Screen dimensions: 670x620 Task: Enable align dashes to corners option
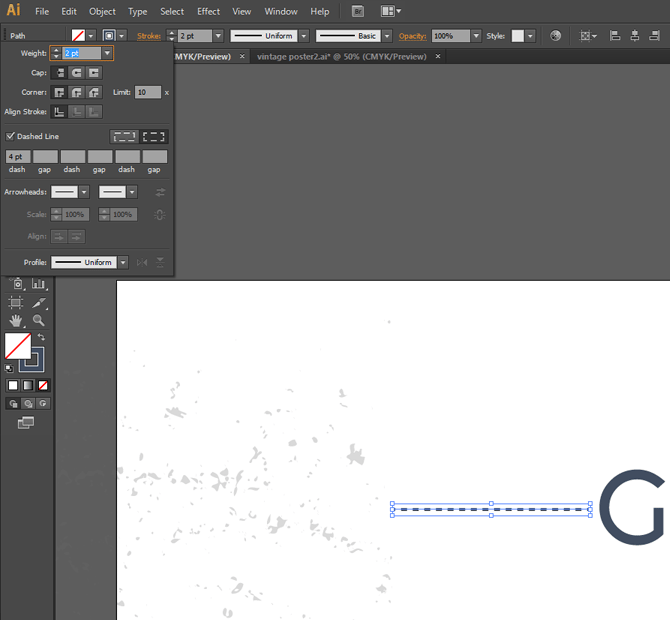tap(154, 136)
